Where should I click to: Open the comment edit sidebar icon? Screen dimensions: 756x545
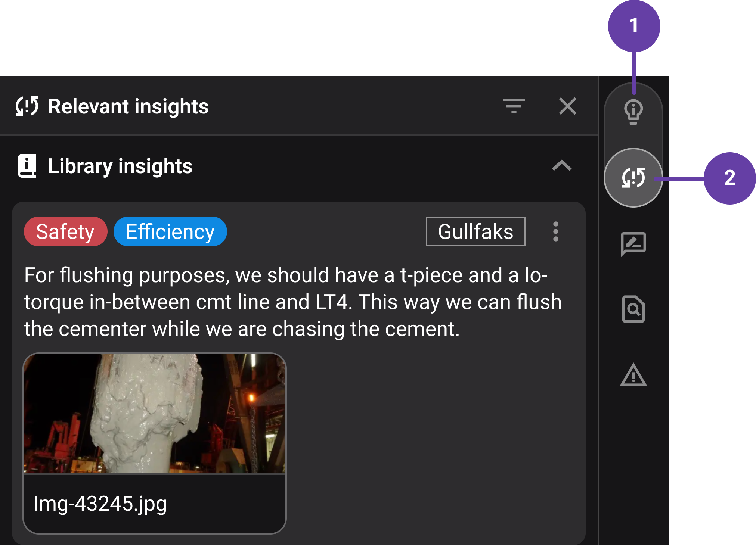(x=633, y=244)
